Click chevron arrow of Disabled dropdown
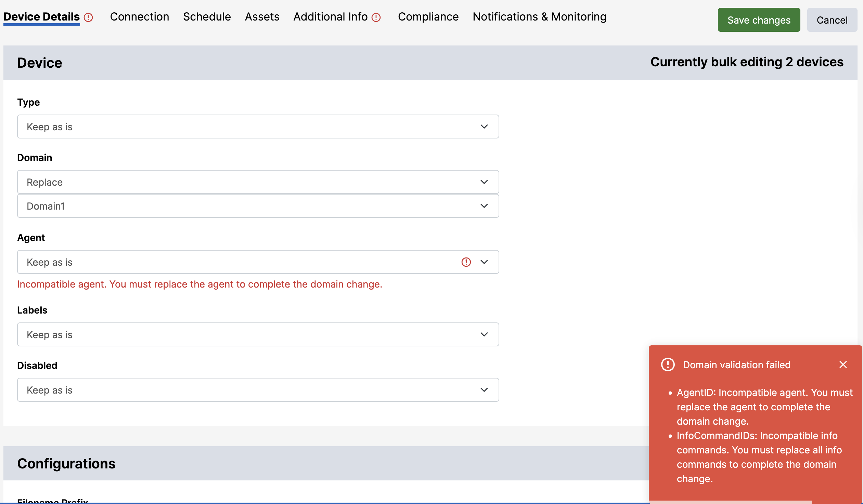The width and height of the screenshot is (863, 504). [484, 390]
